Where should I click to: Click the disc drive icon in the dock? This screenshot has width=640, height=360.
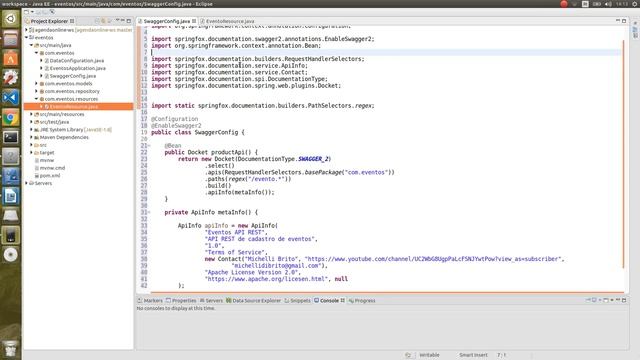pos(11,255)
